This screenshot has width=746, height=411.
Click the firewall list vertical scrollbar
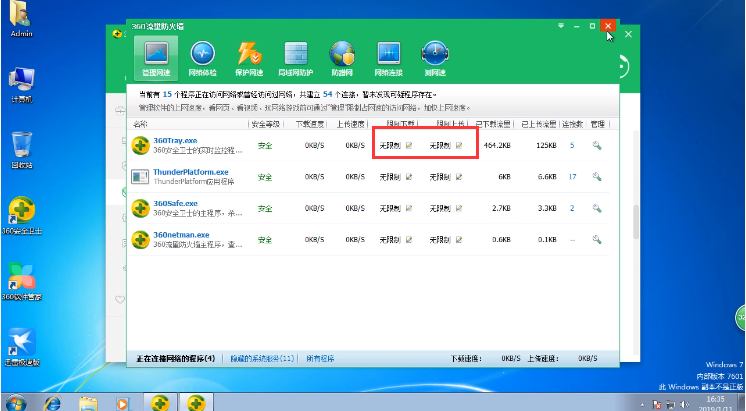[x=636, y=221]
